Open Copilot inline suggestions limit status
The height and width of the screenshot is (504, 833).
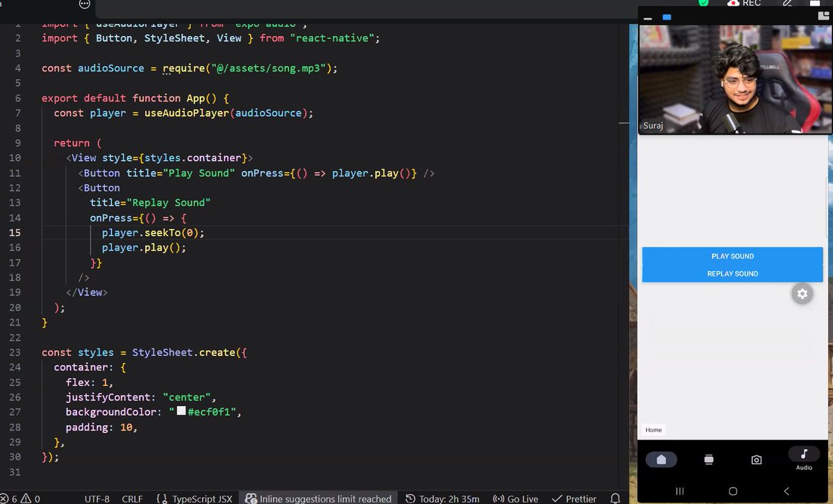[x=319, y=498]
